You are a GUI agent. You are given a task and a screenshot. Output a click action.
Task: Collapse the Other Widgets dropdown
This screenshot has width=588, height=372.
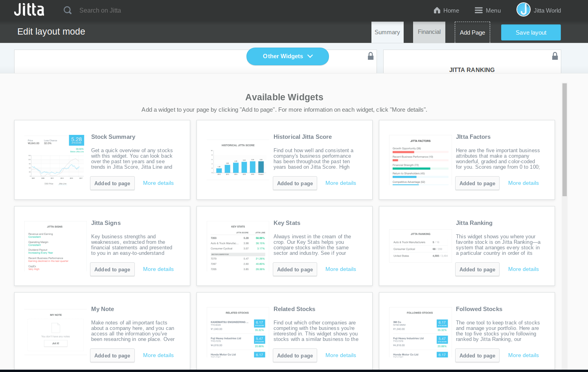[x=288, y=56]
